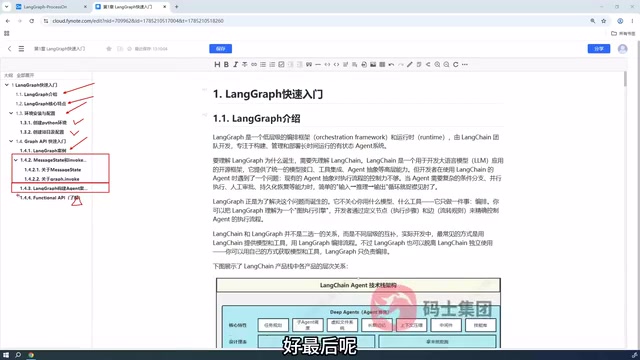Collapse the 1.4.2 MessageState和invoke node
The width and height of the screenshot is (640, 360).
pos(16,160)
